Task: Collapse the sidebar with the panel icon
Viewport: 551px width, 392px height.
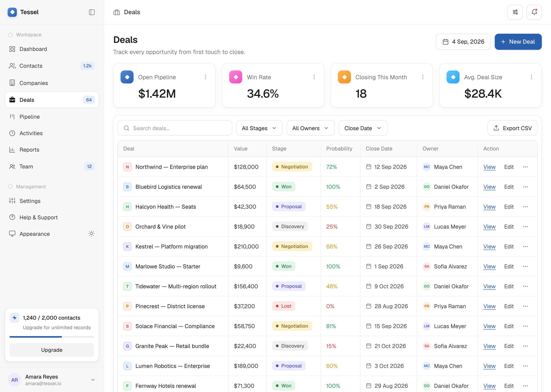Action: click(92, 12)
